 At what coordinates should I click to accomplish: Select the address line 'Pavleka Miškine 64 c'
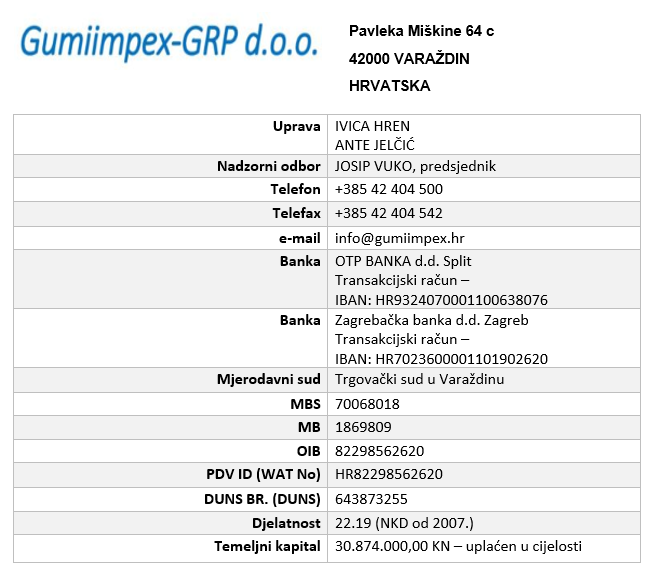coord(421,31)
